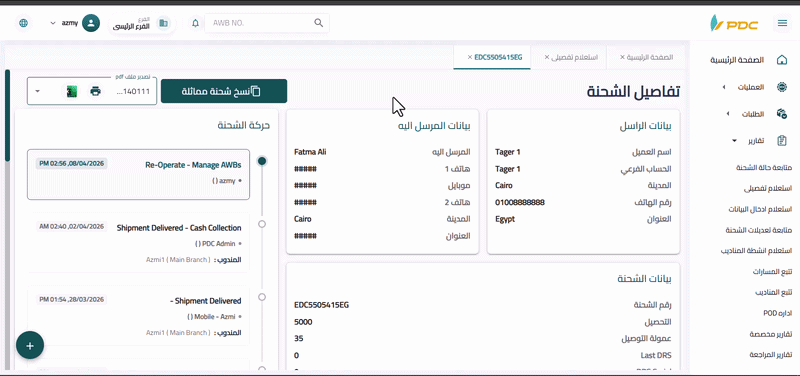Open استعلام ادخال البيانات sidebar item

(x=760, y=209)
